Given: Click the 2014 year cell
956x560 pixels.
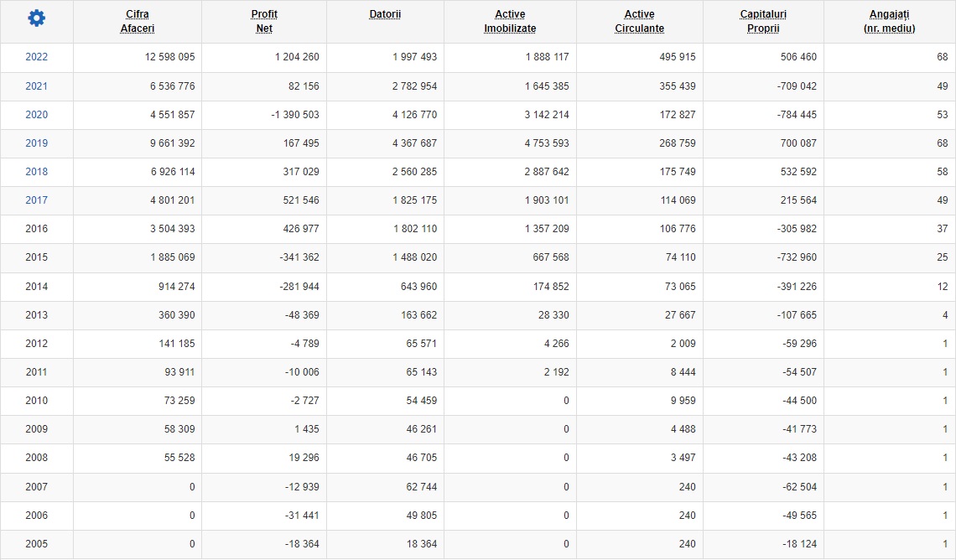Looking at the screenshot, I should click(37, 287).
